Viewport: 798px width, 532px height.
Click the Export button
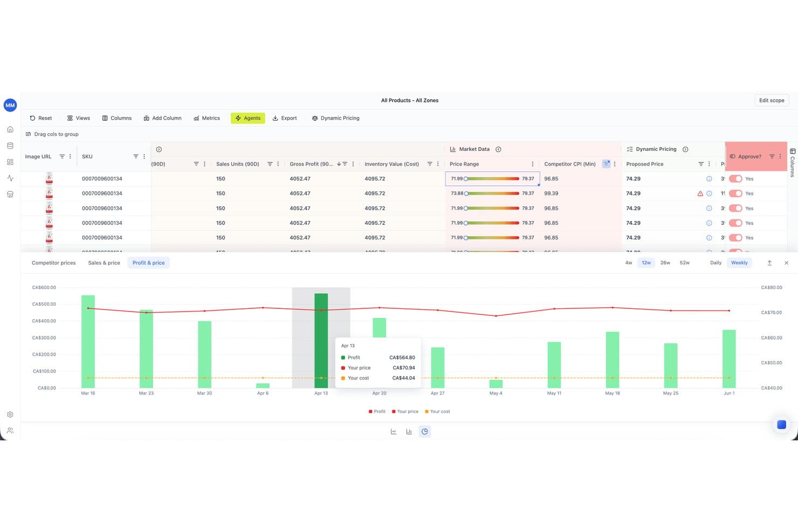point(285,118)
